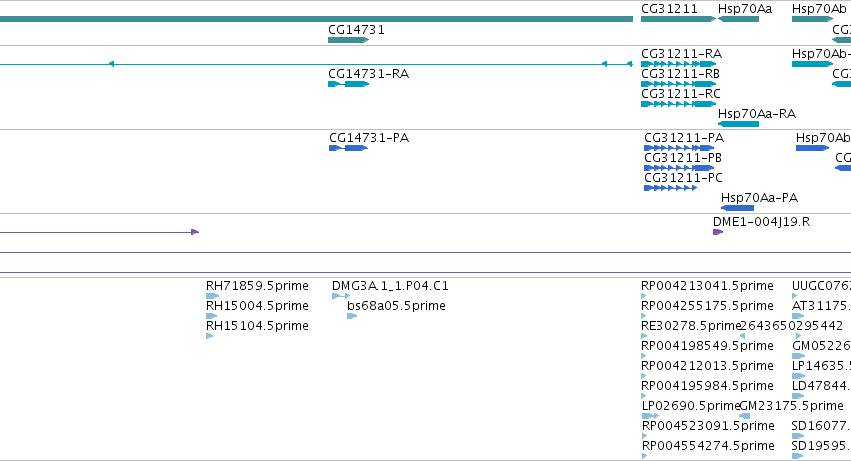Click the Hsp70Aa-RA transcript bar

pyautogui.click(x=738, y=124)
